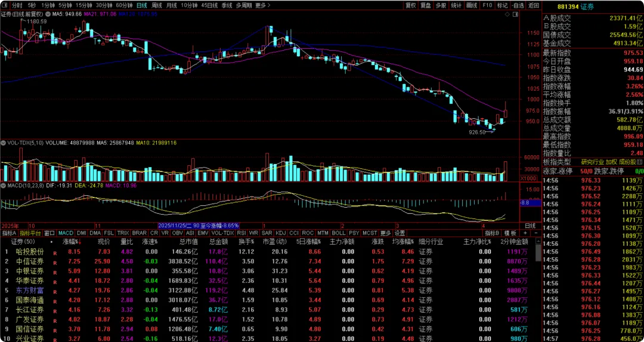Toggle the 标记 mark button
Screen dimensions: 644x342
click(x=502, y=5)
